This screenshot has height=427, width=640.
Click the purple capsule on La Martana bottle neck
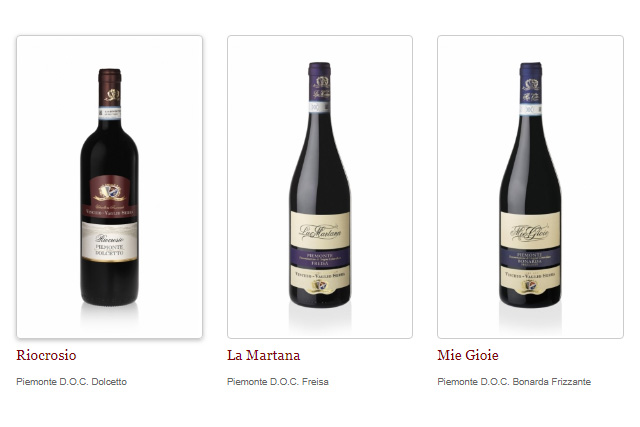(x=320, y=82)
